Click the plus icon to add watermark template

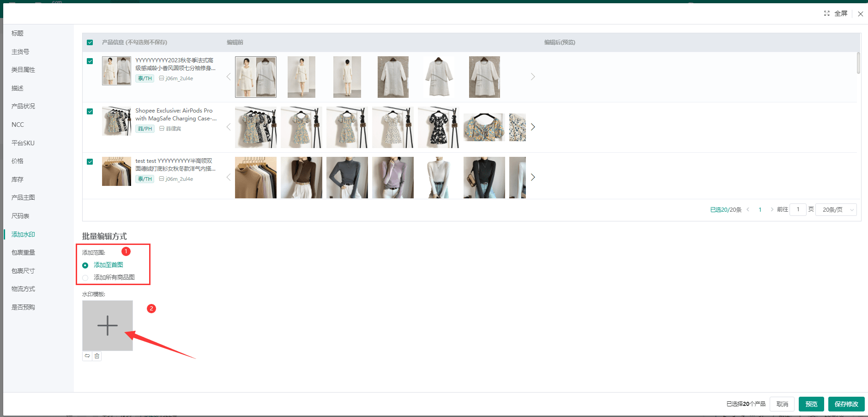point(107,326)
